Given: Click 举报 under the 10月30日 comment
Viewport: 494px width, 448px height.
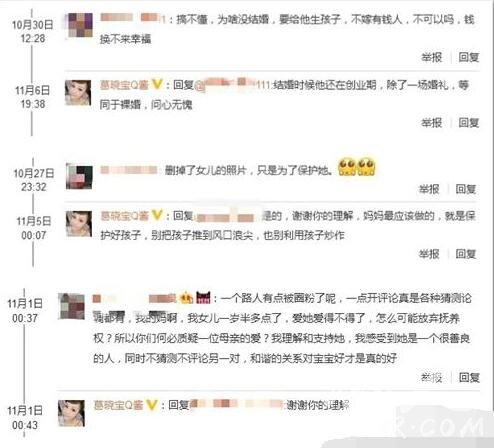Looking at the screenshot, I should coord(431,57).
